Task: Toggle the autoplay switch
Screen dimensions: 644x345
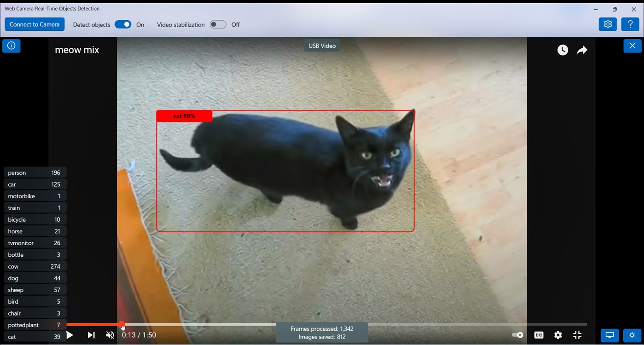Action: tap(517, 335)
